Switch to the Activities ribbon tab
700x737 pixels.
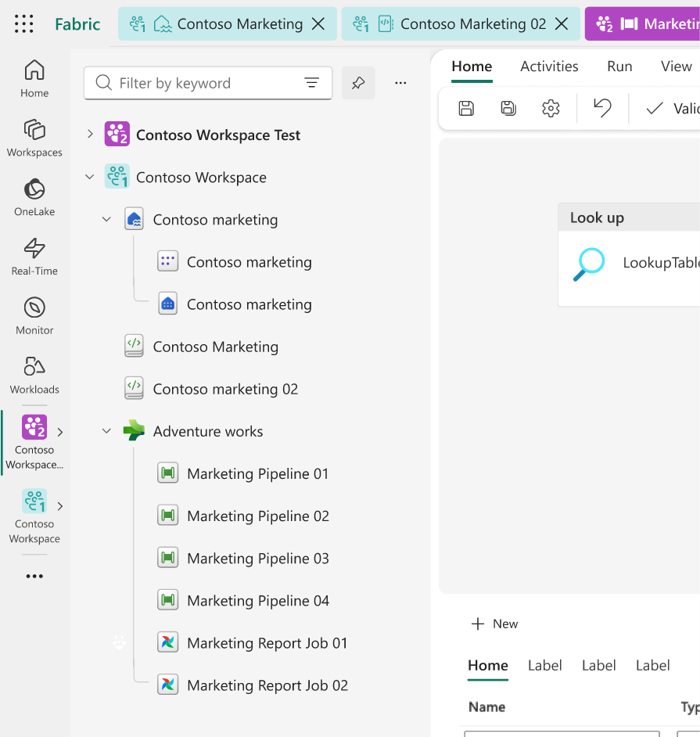click(x=549, y=67)
